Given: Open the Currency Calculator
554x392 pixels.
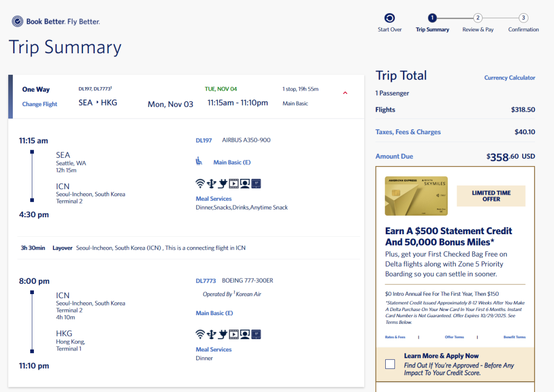Looking at the screenshot, I should point(509,78).
